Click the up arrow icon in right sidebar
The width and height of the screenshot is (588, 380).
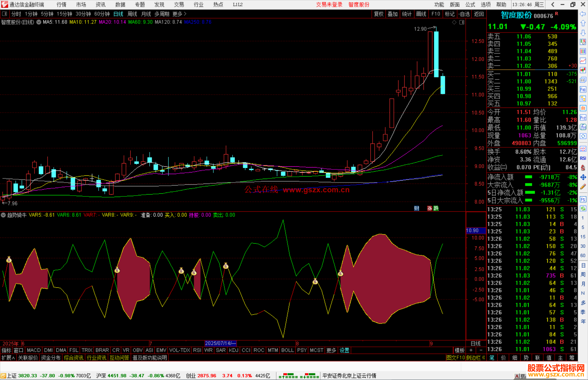click(x=583, y=23)
